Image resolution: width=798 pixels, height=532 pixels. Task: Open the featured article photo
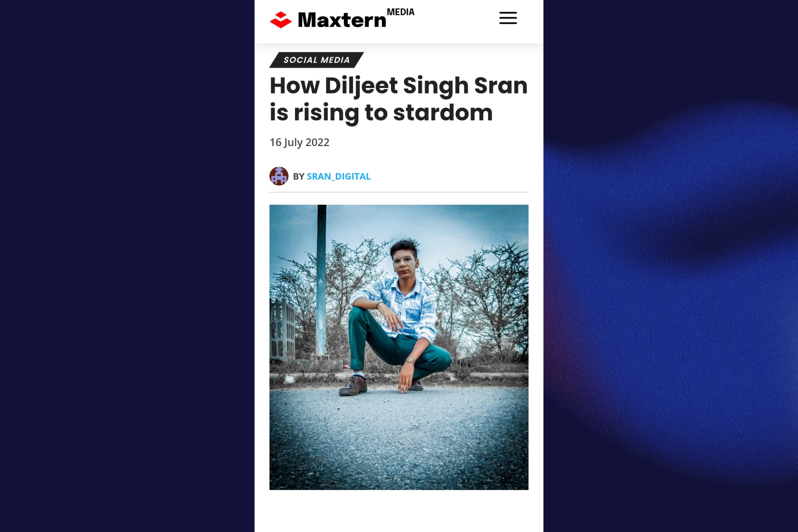pos(399,347)
